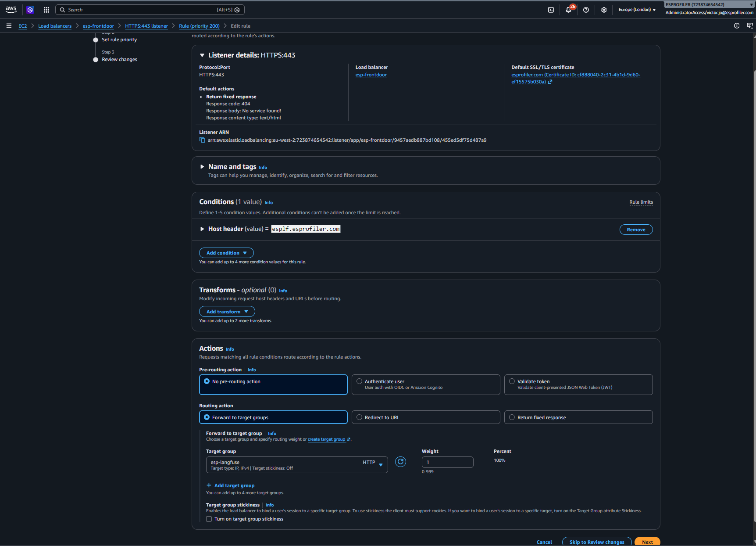Screen dimensions: 756x546
Task: Open the tutorials panel icon at far right
Action: coord(750,26)
